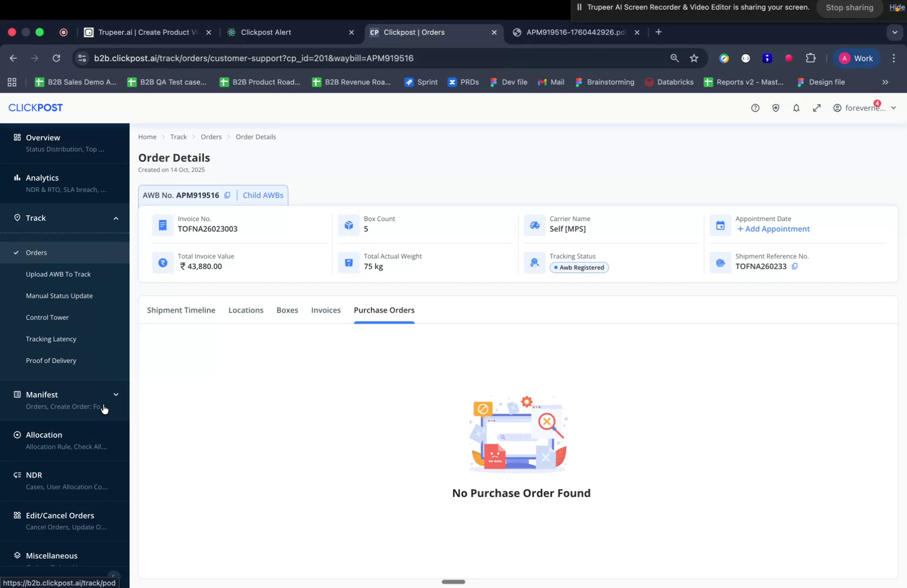
Task: Open the health status shield icon
Action: [775, 107]
